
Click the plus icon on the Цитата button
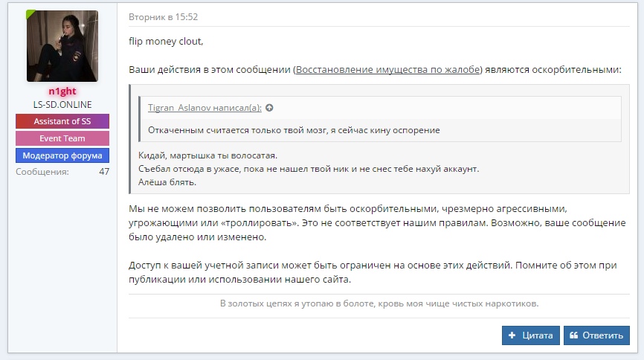[512, 335]
